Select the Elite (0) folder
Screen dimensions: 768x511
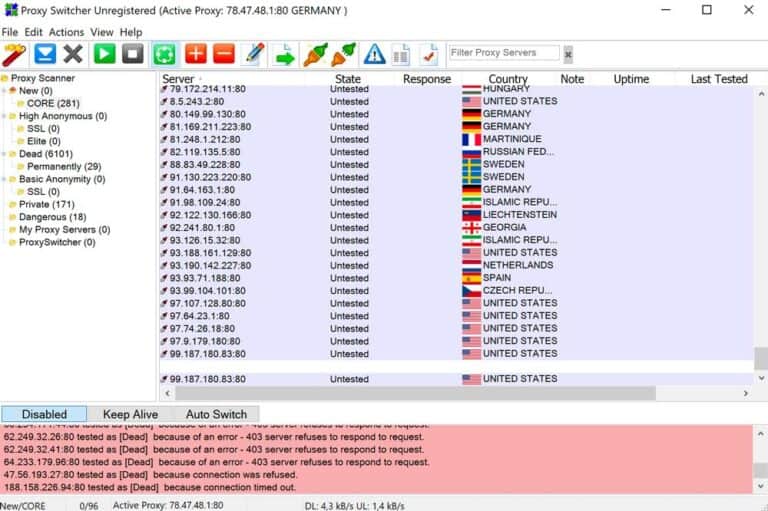click(x=44, y=141)
